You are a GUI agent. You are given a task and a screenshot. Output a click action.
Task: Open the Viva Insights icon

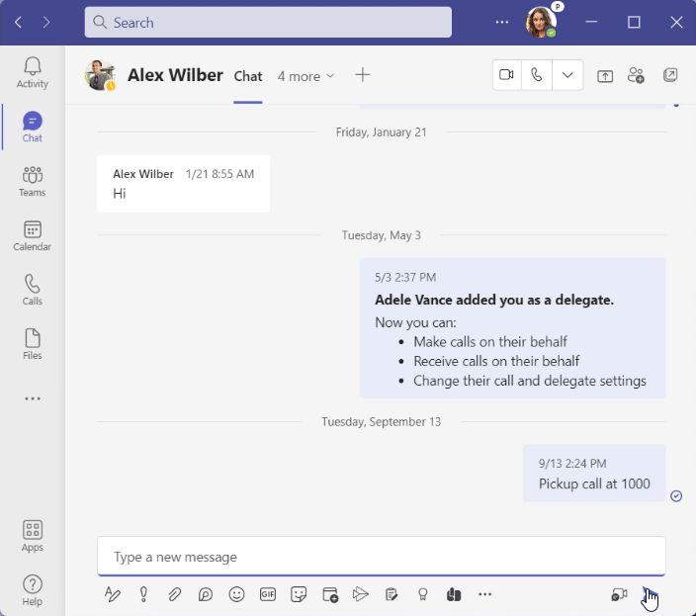click(454, 594)
